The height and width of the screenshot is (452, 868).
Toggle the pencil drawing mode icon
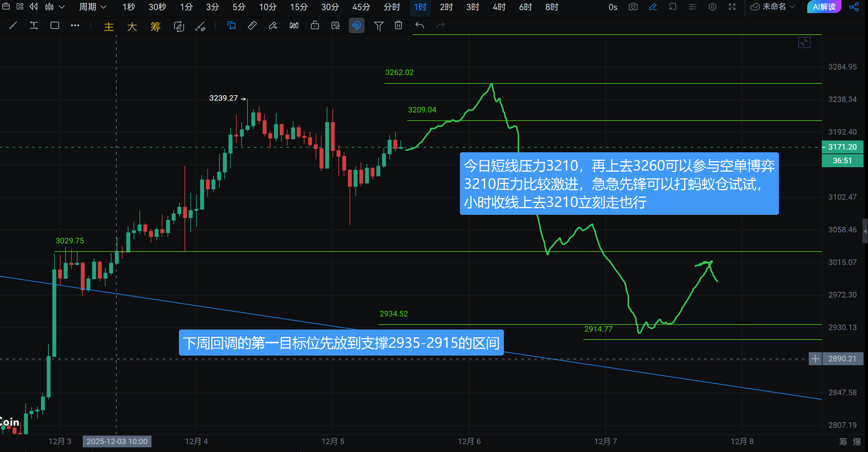tap(653, 7)
